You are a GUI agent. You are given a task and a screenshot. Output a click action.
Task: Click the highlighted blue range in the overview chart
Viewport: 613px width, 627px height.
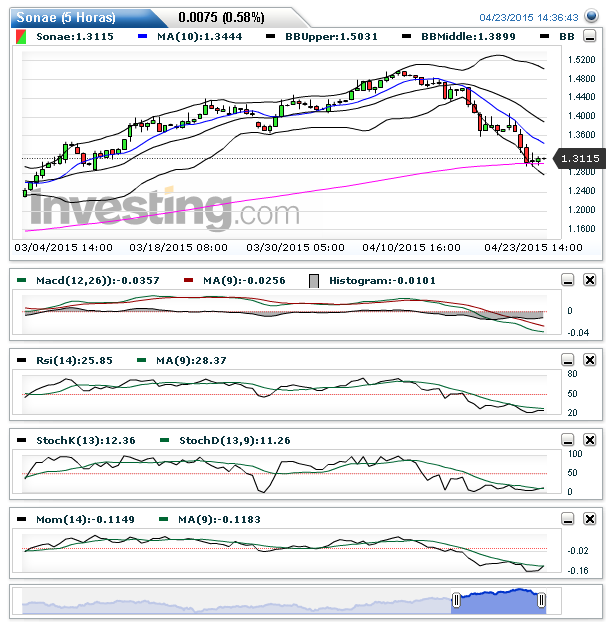[x=499, y=601]
